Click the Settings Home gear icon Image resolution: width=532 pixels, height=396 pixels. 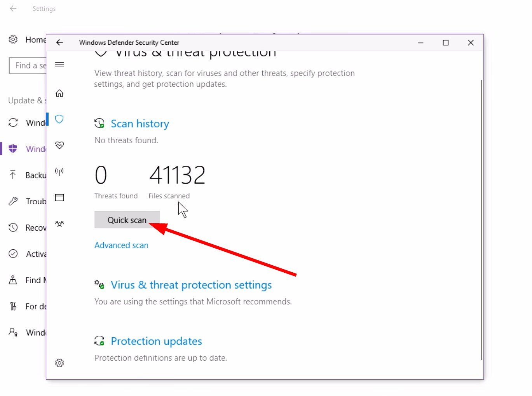click(13, 39)
